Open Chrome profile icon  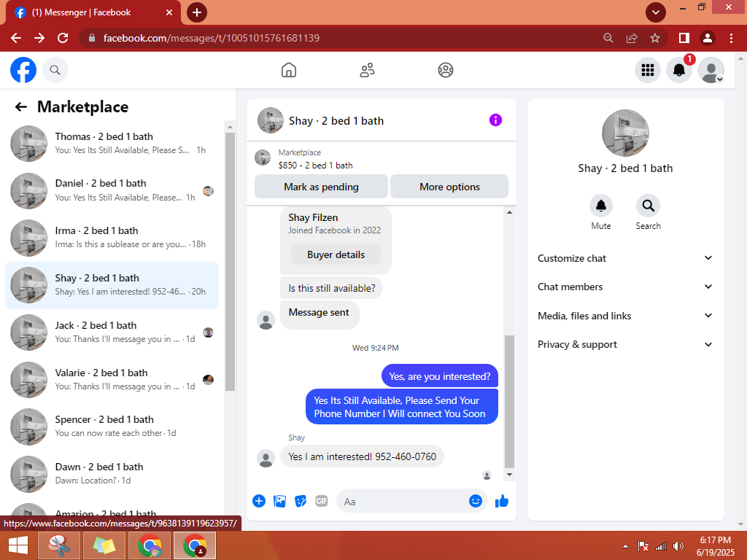tap(708, 38)
